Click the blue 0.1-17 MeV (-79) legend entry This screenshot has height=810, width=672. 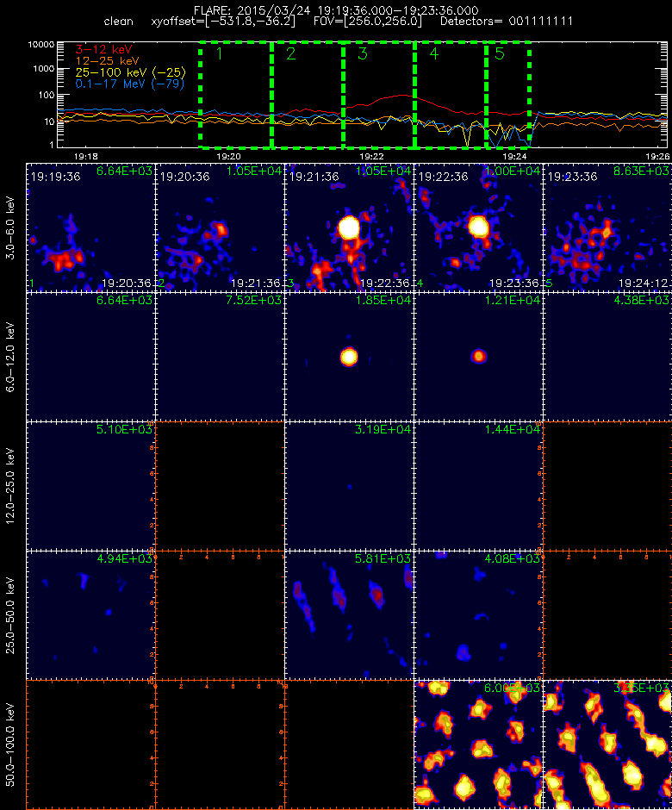pyautogui.click(x=130, y=84)
